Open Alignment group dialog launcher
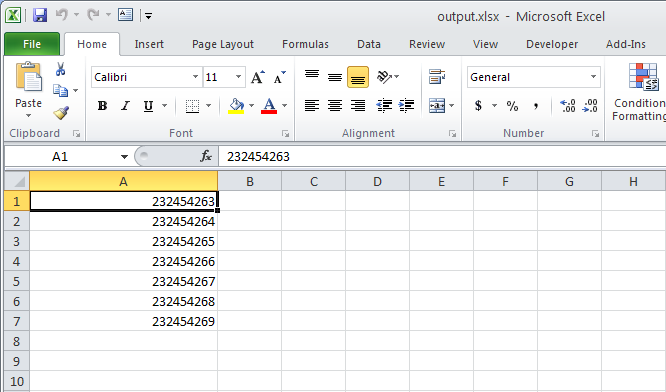 pyautogui.click(x=452, y=134)
